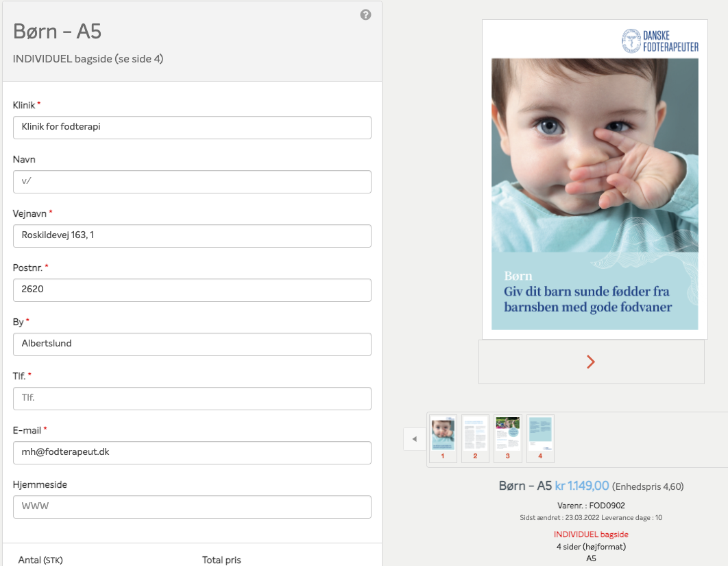Click the help question mark icon

click(366, 14)
